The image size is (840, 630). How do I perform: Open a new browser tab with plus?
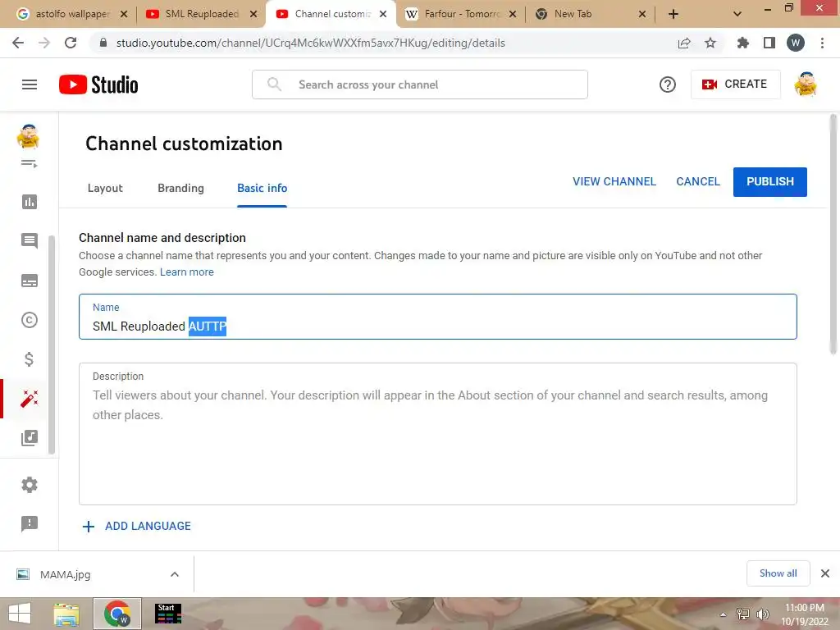coord(673,15)
